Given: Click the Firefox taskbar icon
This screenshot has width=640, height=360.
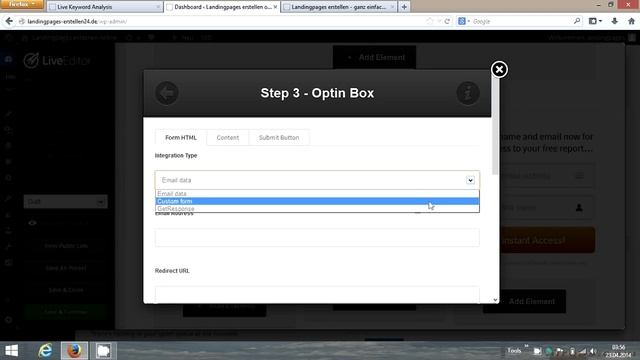Looking at the screenshot, I should click(x=74, y=351).
